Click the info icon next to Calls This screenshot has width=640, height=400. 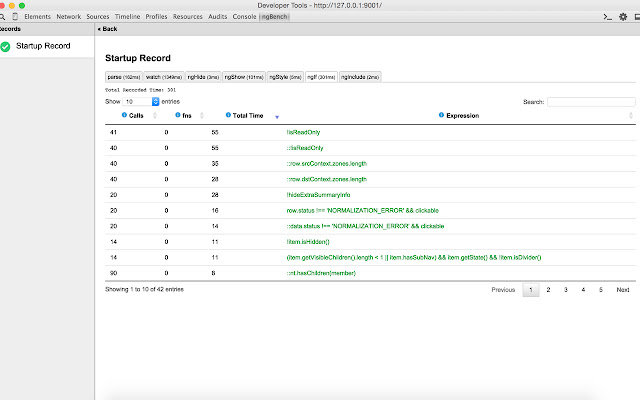click(x=124, y=115)
